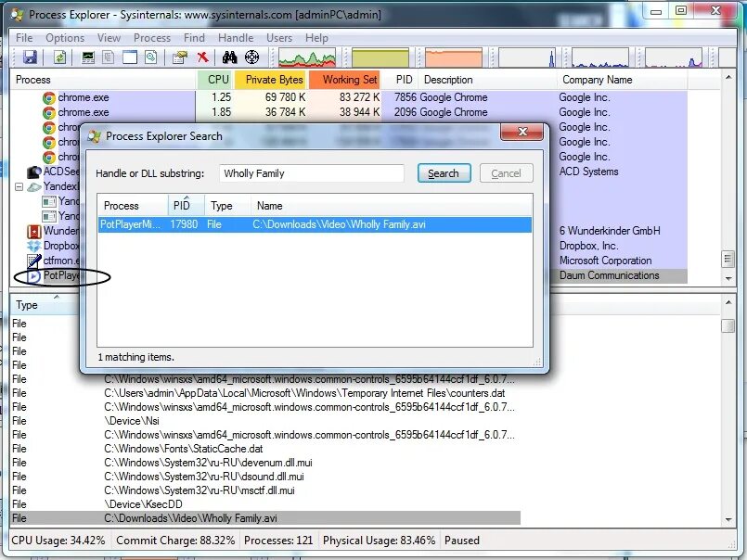
Task: Sort main list by CPU column header
Action: (216, 80)
